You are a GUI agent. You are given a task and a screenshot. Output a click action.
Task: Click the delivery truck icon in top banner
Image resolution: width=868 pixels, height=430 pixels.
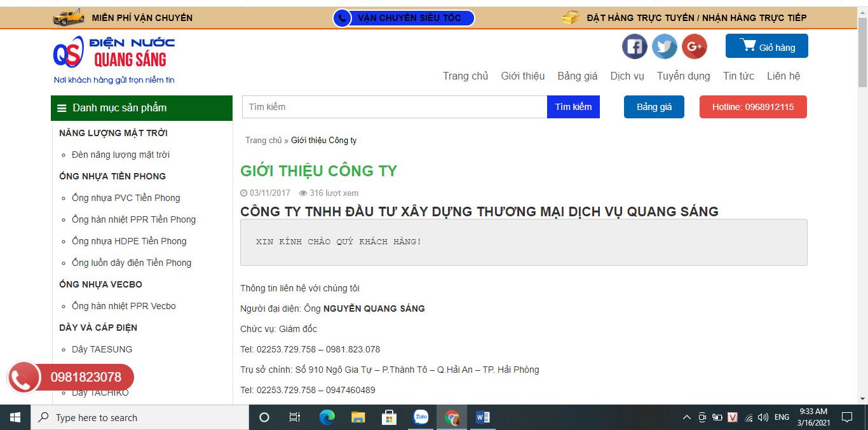pos(69,17)
